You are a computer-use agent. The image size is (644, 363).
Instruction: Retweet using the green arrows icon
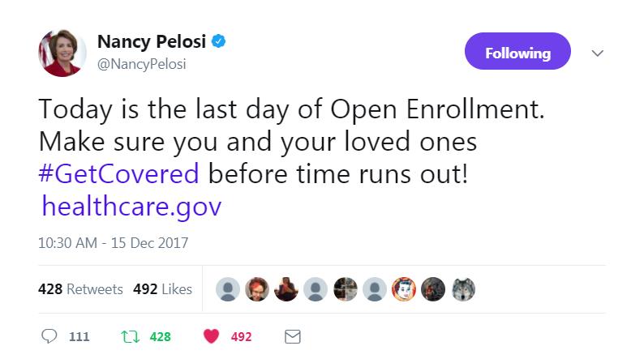tap(131, 337)
